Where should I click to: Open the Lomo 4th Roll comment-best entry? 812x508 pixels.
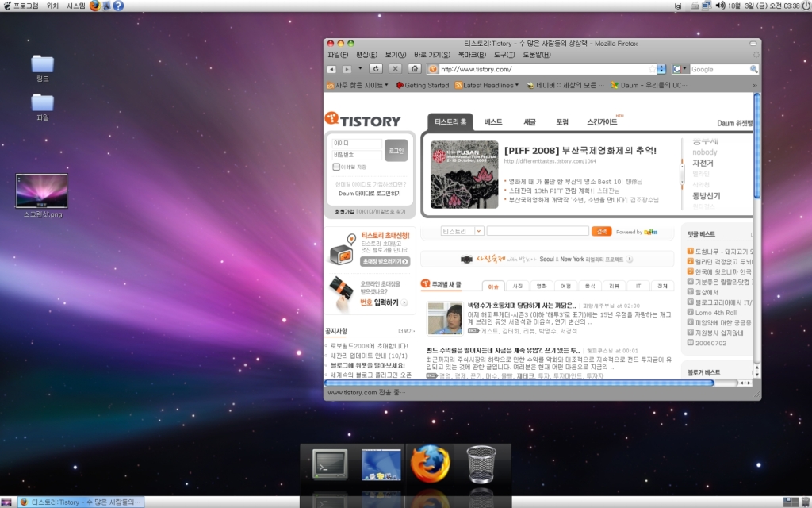(x=716, y=313)
